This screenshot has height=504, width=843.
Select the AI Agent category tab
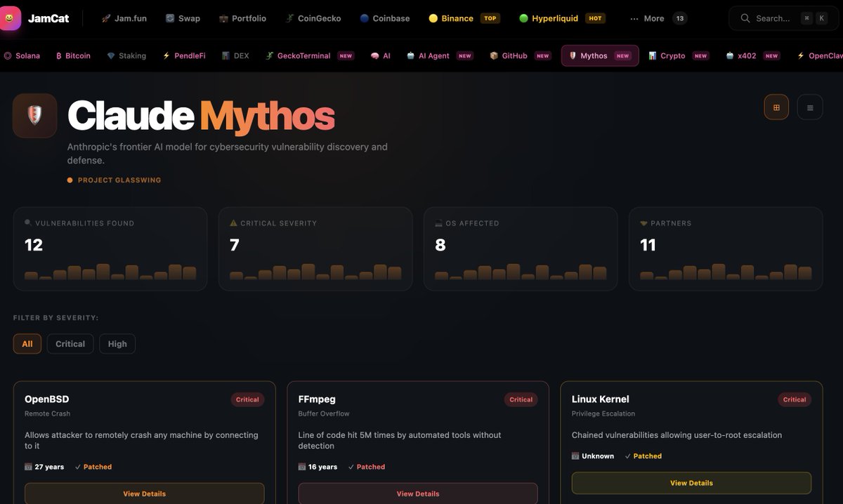click(x=440, y=55)
